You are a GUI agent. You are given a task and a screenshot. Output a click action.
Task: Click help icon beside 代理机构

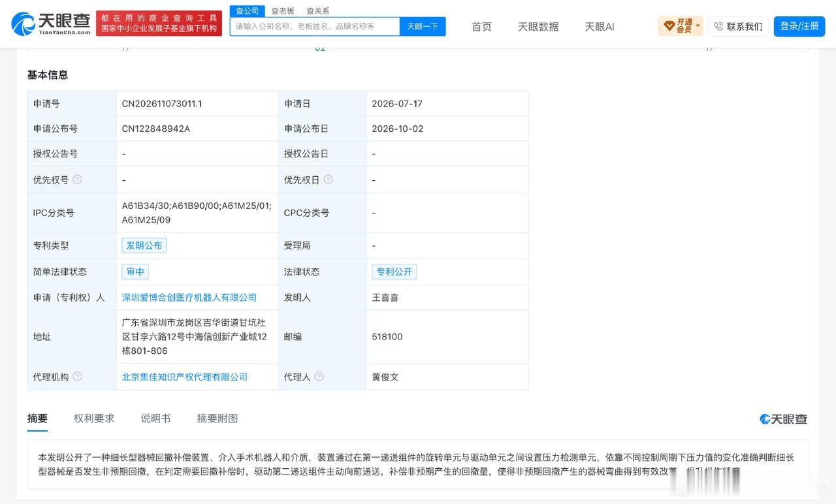pos(77,377)
